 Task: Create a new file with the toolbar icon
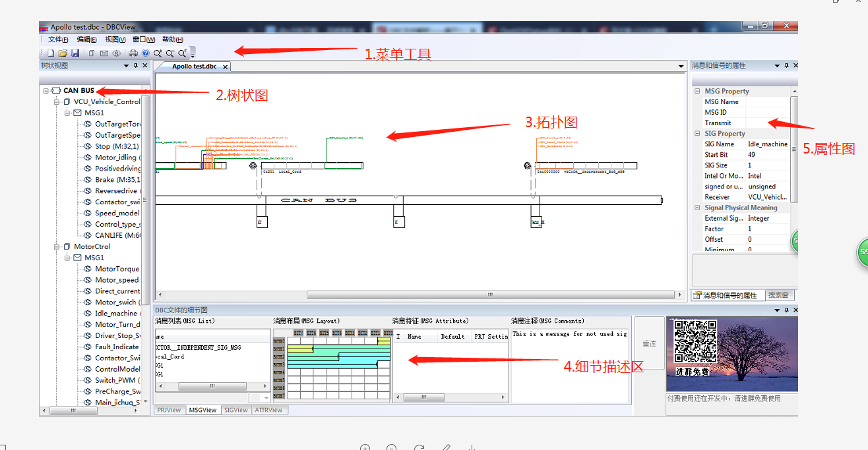pyautogui.click(x=51, y=53)
